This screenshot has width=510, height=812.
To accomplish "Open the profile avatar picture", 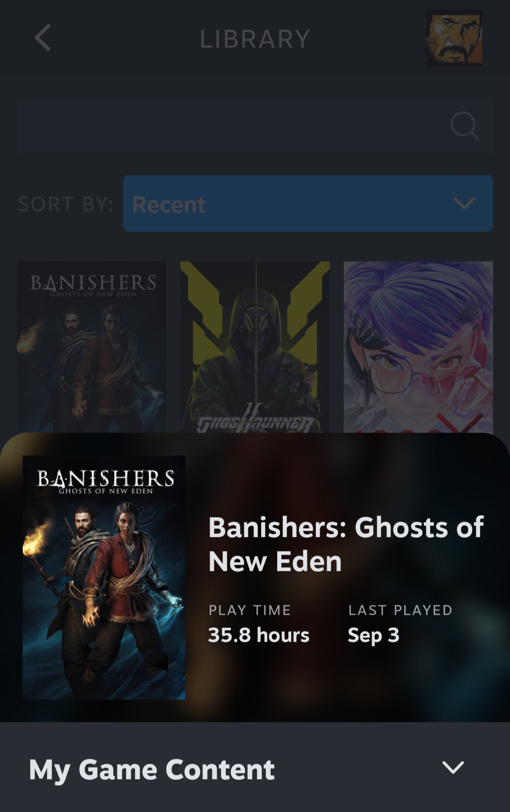I will click(454, 38).
